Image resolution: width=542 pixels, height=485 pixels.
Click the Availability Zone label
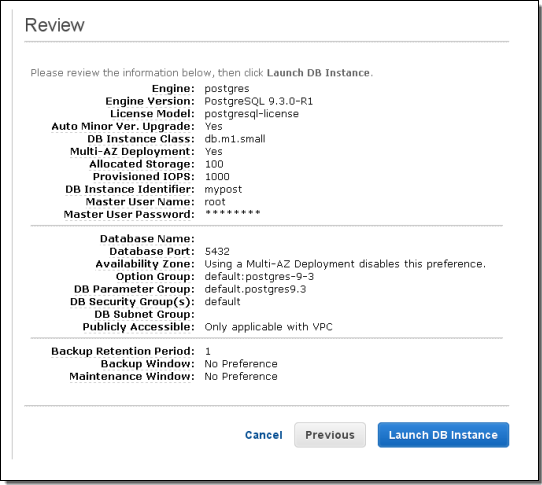[x=145, y=264]
